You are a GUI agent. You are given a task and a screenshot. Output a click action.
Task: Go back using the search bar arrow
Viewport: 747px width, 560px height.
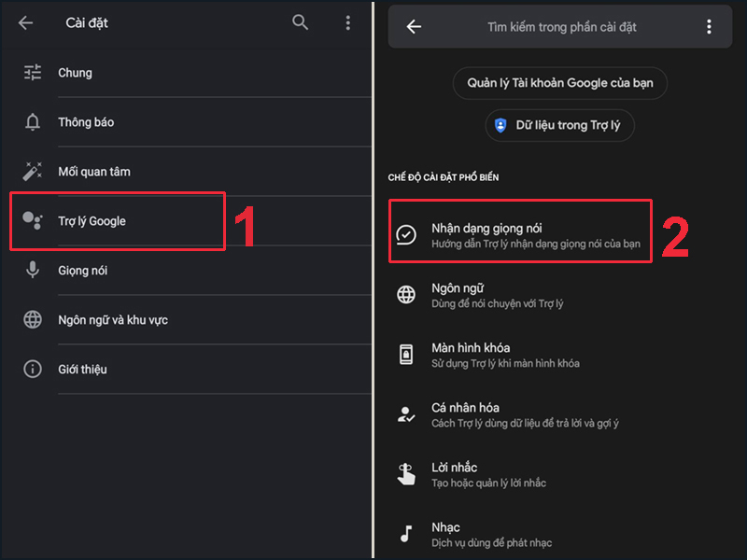click(414, 27)
